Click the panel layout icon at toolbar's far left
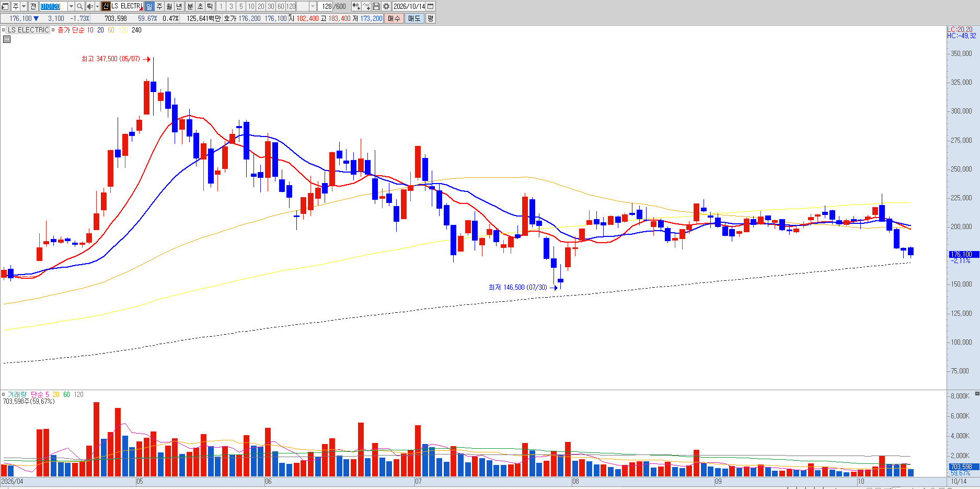Image resolution: width=980 pixels, height=489 pixels. [x=5, y=6]
